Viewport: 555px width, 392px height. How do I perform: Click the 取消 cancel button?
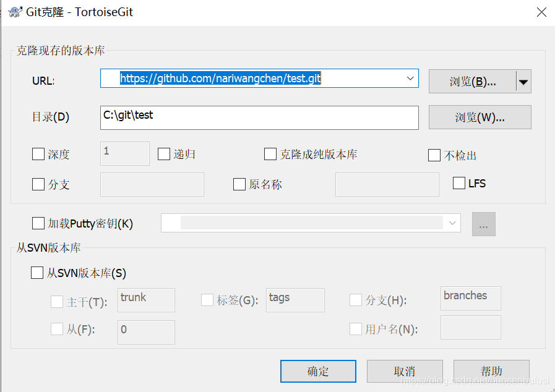click(x=405, y=371)
